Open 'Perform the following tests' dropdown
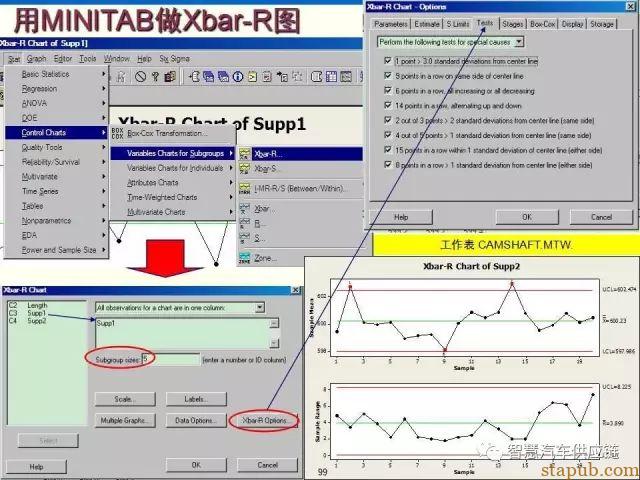640x480 pixels. pos(519,42)
